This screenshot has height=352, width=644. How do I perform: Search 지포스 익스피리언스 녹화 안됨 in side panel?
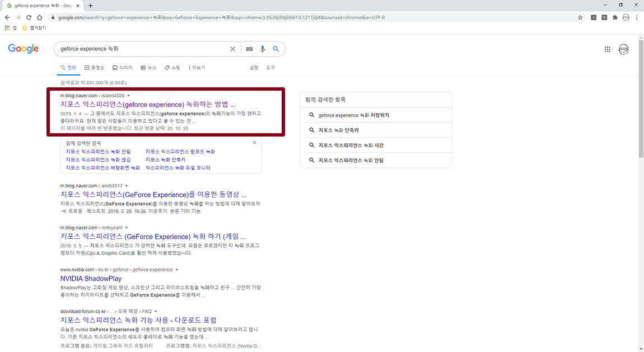(x=376, y=161)
